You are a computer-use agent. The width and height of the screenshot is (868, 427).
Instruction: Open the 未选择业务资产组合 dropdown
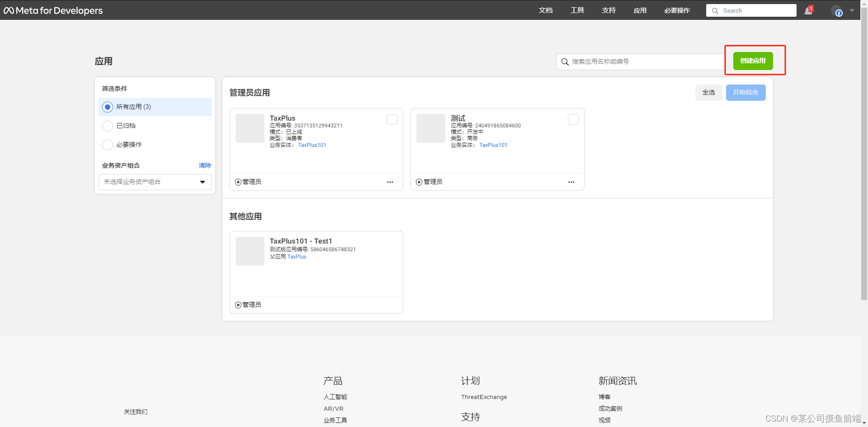click(155, 182)
